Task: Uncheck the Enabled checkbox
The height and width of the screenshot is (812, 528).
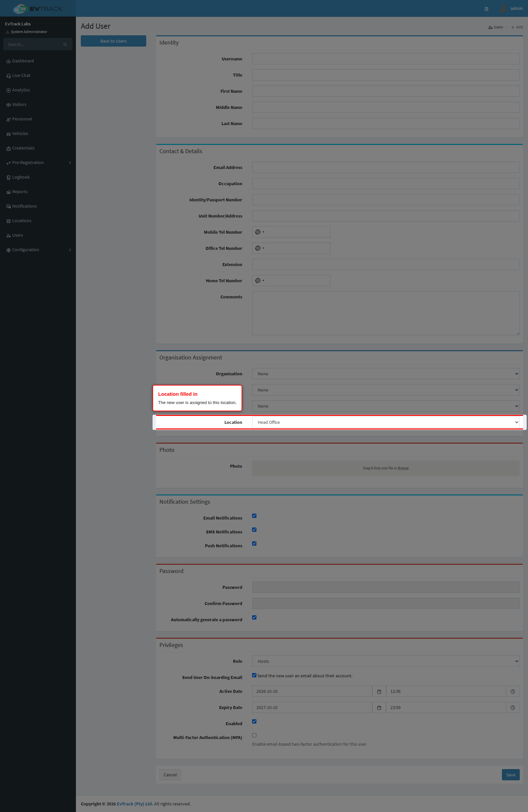Action: (x=254, y=721)
